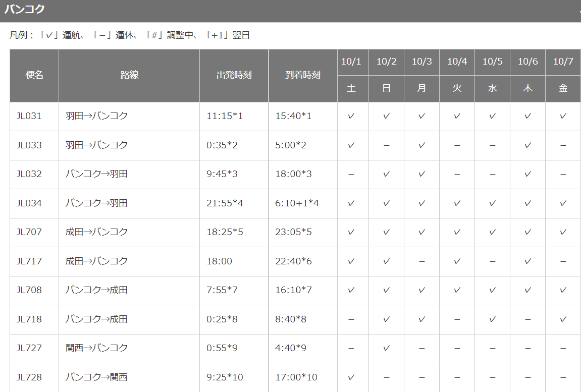Click departure time 9:45*3
Image resolution: width=581 pixels, height=392 pixels.
[222, 174]
